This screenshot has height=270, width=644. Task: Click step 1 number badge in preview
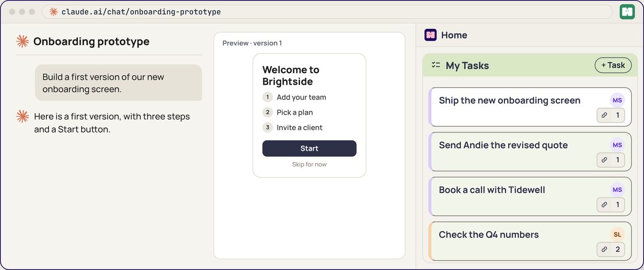click(x=267, y=97)
